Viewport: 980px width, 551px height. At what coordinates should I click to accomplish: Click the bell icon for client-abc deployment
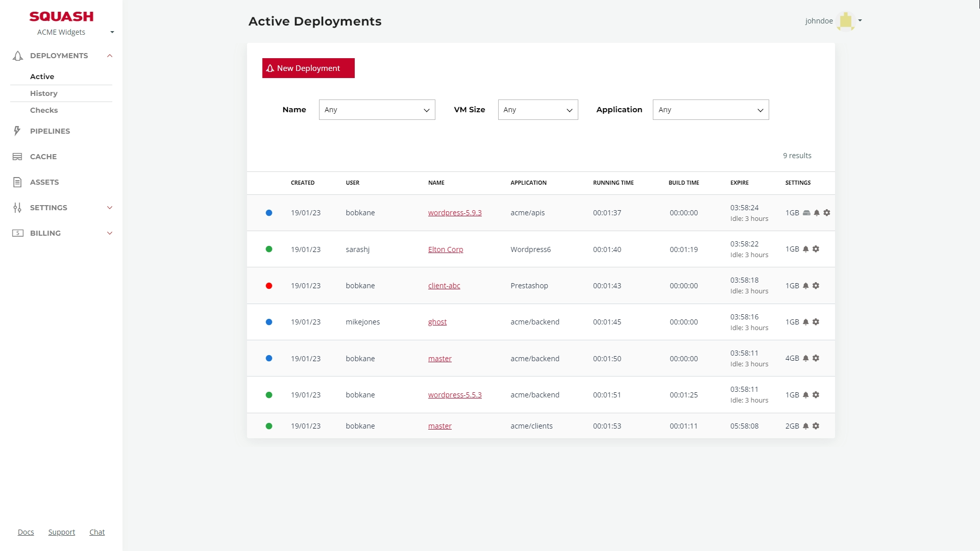[805, 286]
